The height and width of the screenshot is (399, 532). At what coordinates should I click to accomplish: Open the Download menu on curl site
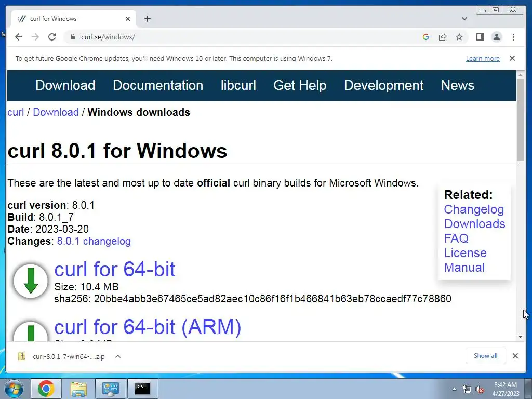coord(65,85)
